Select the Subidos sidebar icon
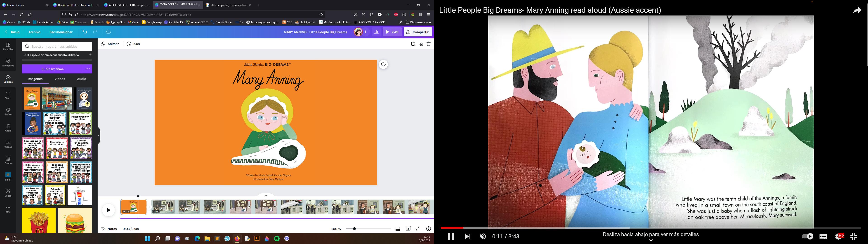 (8, 79)
